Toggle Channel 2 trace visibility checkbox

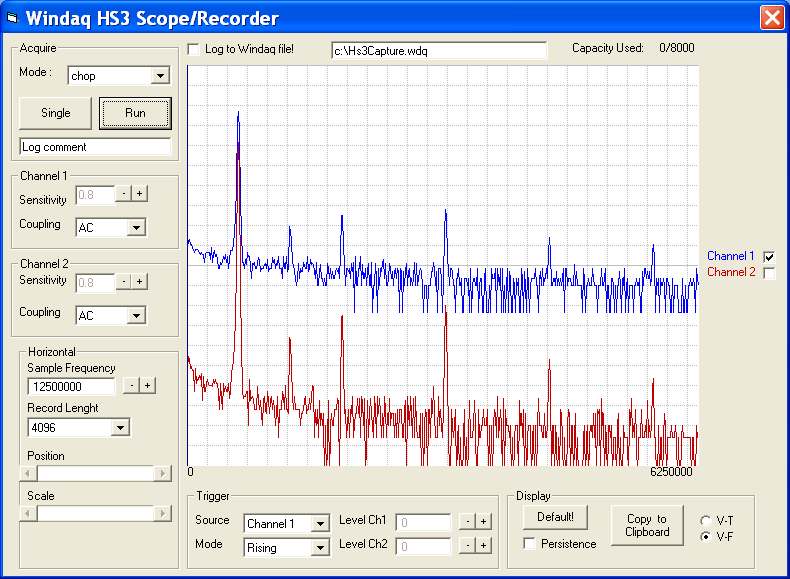(769, 273)
